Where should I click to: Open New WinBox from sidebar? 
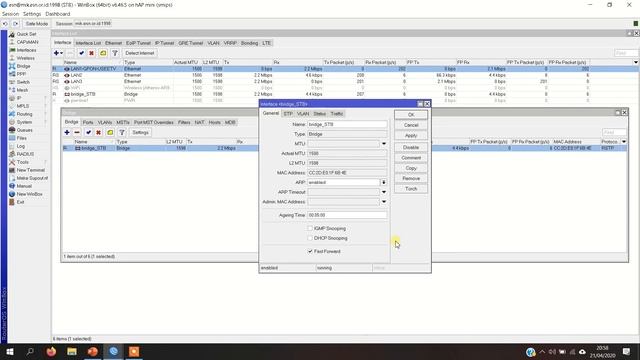[29, 194]
